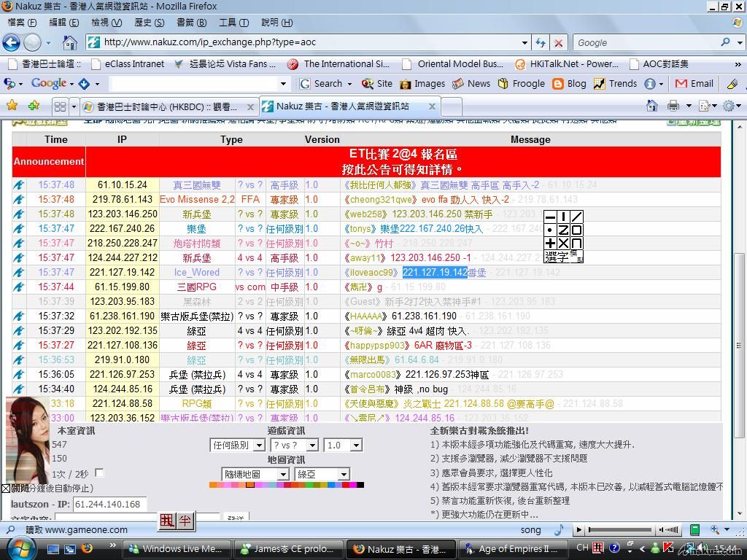Click the Home icon in navigation bar
The height and width of the screenshot is (560, 747).
69,42
